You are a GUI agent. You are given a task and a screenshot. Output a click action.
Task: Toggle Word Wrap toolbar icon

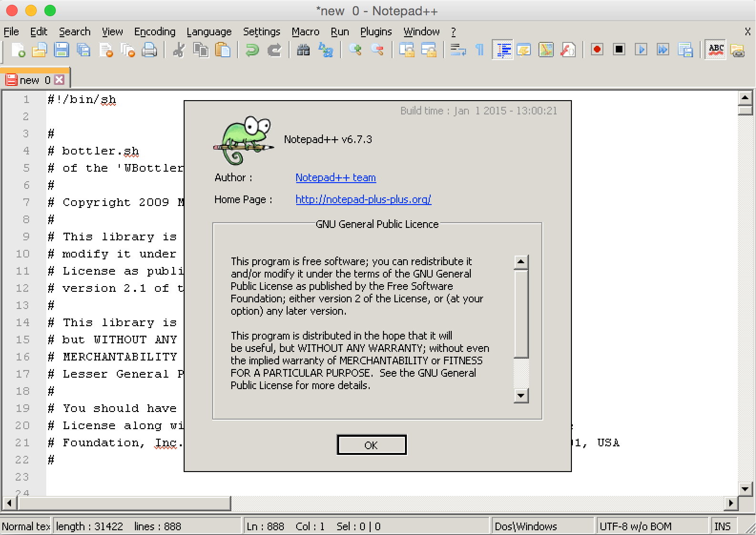pyautogui.click(x=458, y=50)
